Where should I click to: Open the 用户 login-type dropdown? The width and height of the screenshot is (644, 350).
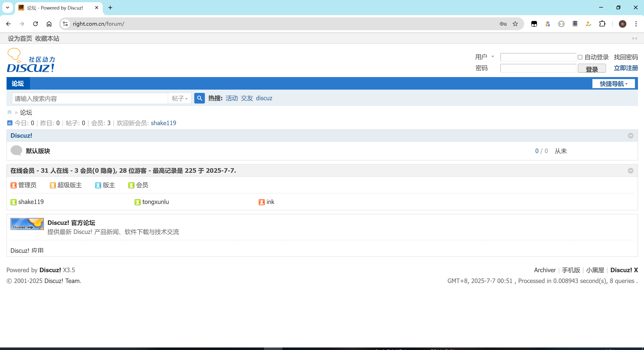point(484,57)
